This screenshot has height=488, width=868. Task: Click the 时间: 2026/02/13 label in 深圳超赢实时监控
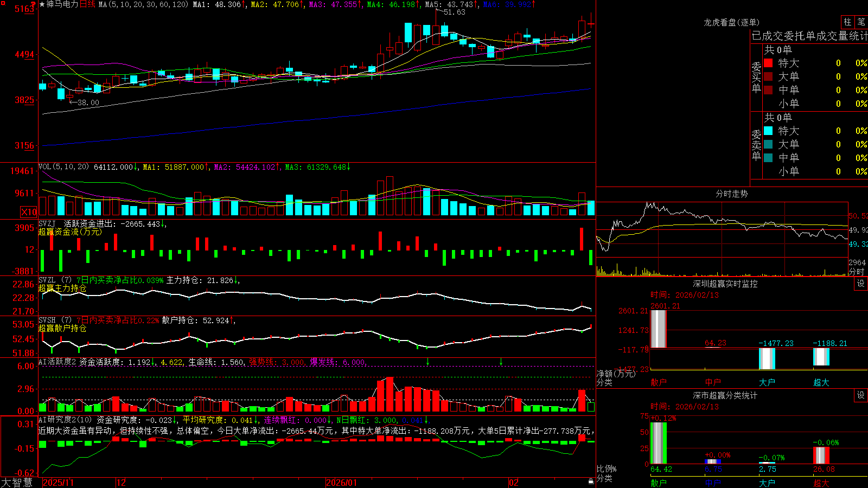685,295
